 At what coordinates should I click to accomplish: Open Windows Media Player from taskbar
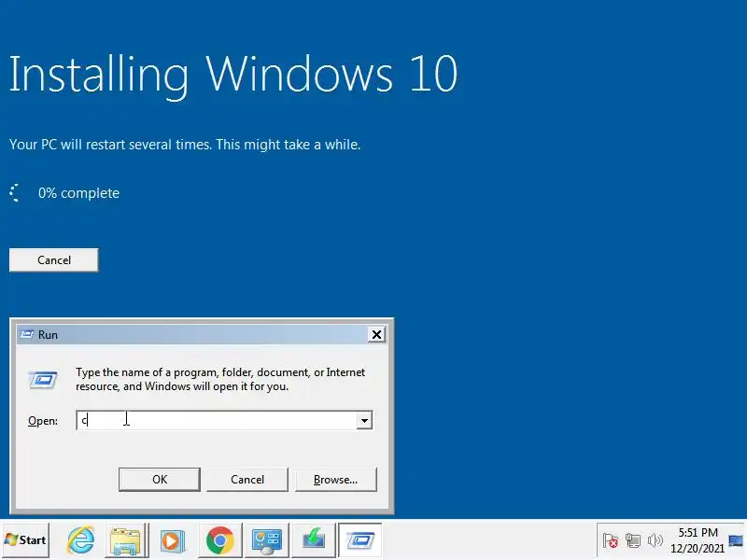coord(172,540)
